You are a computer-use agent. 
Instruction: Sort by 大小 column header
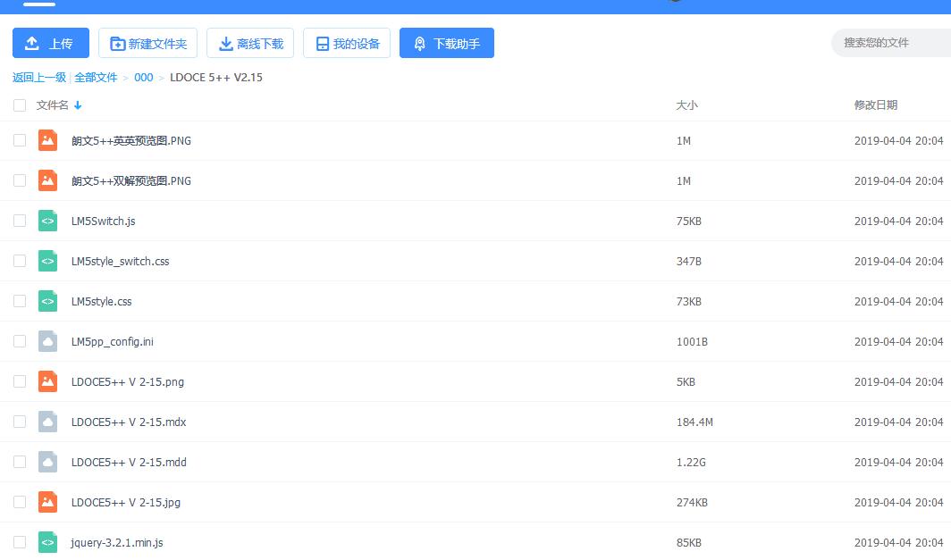point(686,105)
